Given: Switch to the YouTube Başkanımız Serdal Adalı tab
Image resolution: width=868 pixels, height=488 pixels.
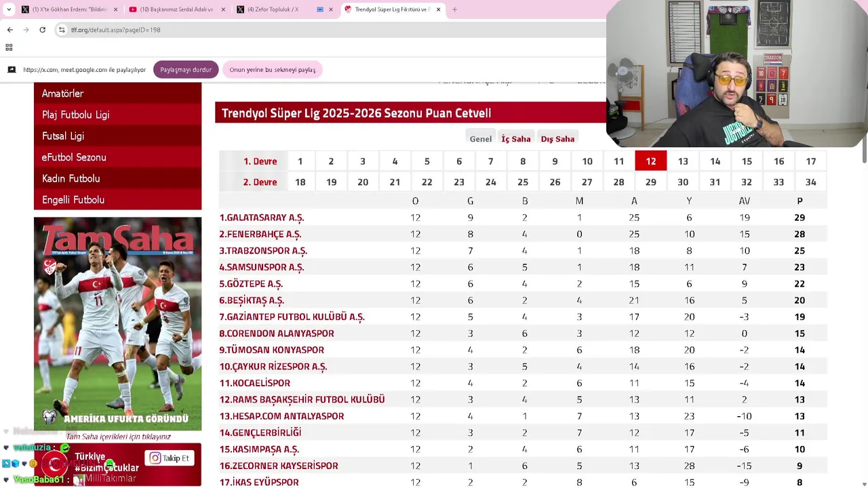Looking at the screenshot, I should point(176,9).
